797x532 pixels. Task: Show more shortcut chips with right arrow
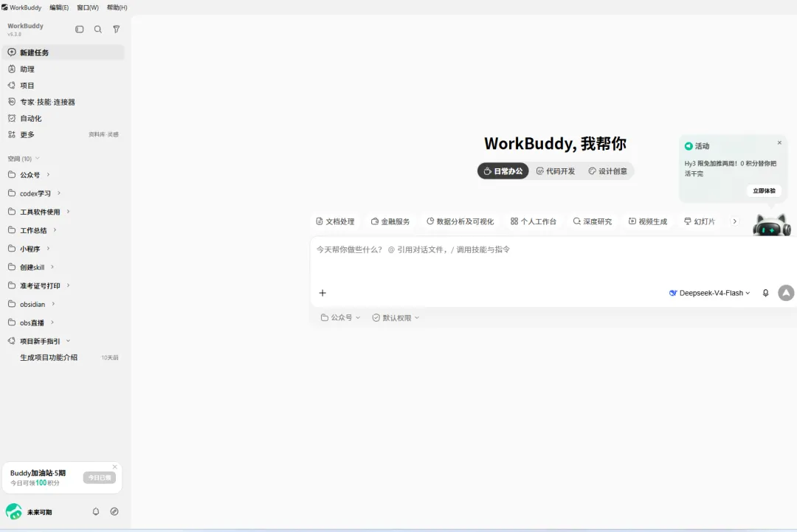click(734, 221)
